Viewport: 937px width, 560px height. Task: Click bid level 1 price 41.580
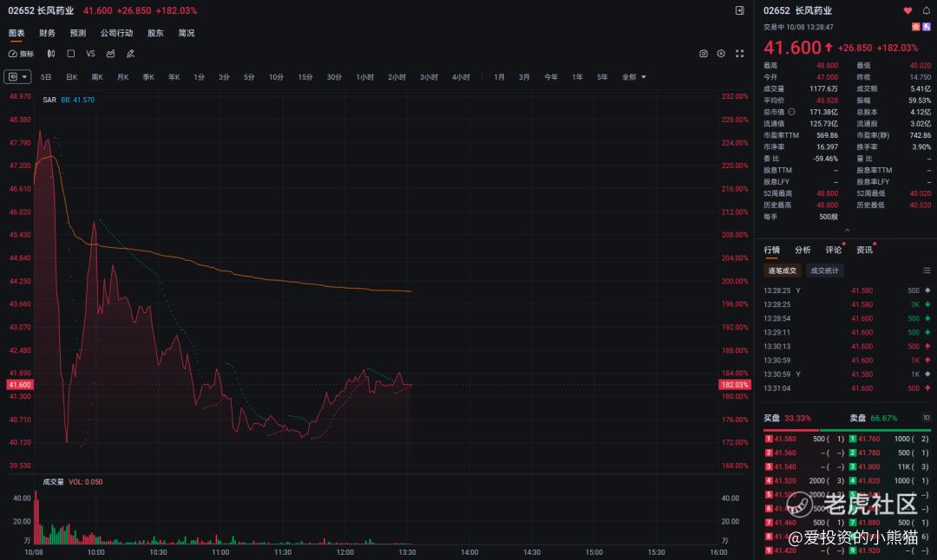tap(785, 439)
